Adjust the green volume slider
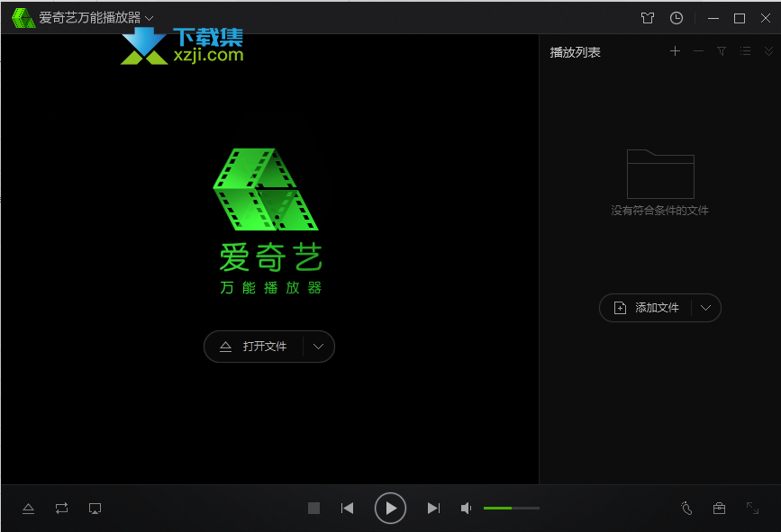This screenshot has height=532, width=781. click(512, 508)
